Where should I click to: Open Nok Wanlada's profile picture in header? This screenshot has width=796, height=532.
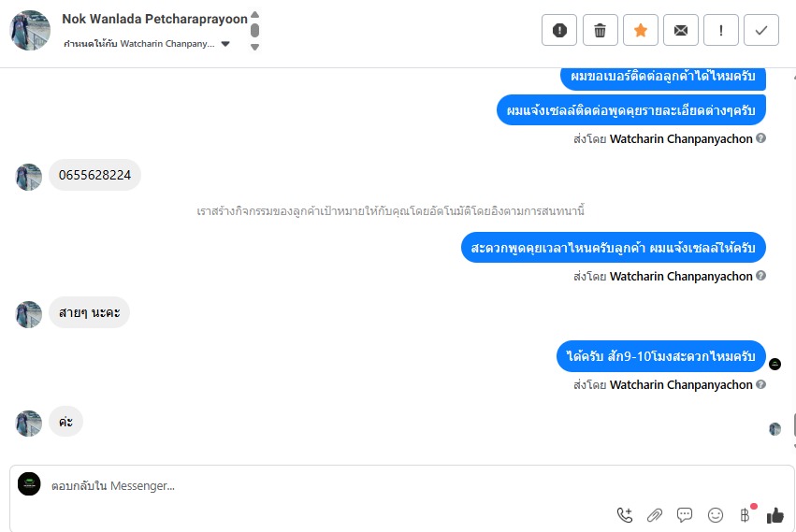point(30,31)
